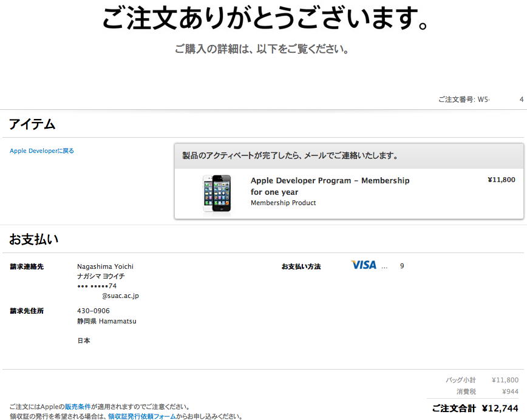The image size is (527, 420).
Task: Click the ご注文合計 total label
Action: pos(454,408)
